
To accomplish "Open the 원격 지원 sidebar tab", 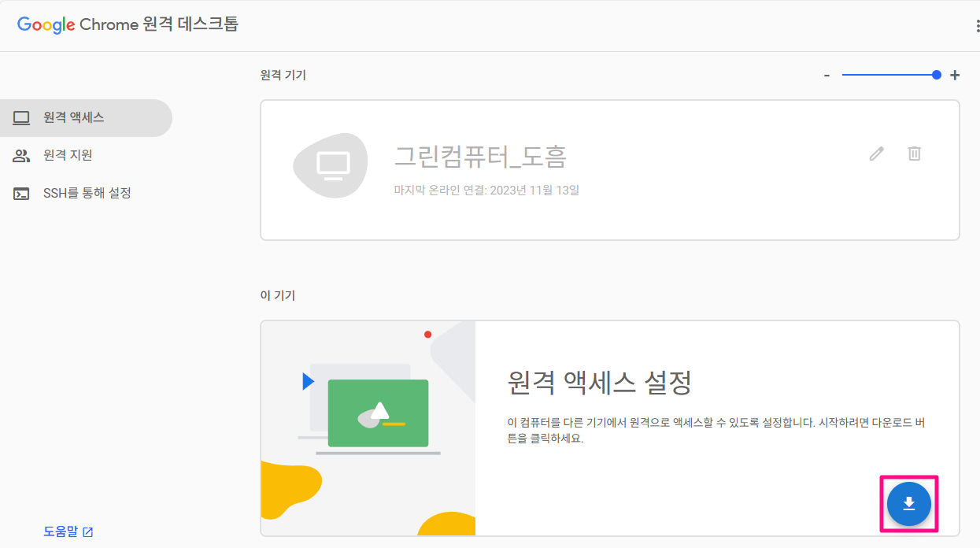I will click(x=85, y=156).
